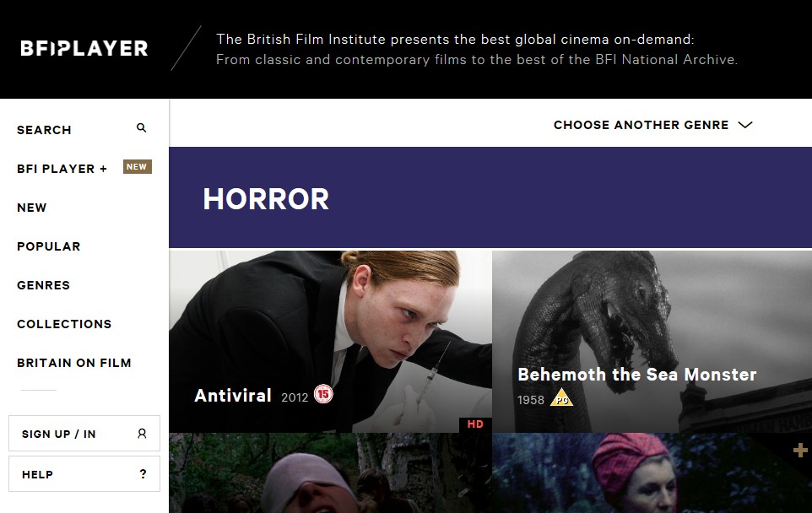Open the Antiviral film title link
812x513 pixels.
click(233, 396)
